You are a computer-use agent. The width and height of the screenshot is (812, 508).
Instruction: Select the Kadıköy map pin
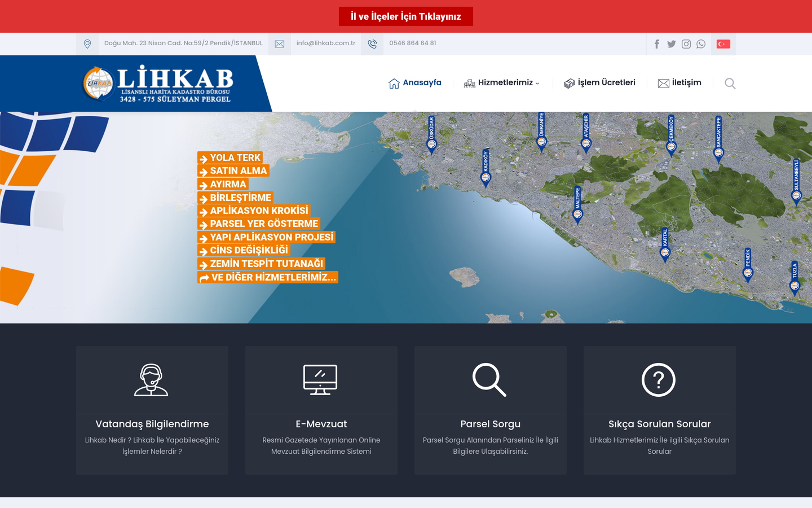click(x=486, y=168)
